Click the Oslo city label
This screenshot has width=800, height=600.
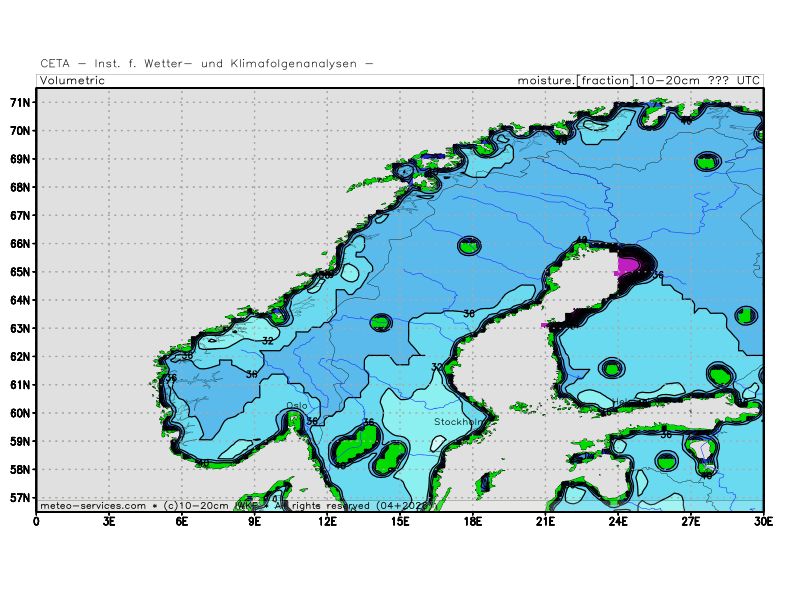tap(297, 406)
